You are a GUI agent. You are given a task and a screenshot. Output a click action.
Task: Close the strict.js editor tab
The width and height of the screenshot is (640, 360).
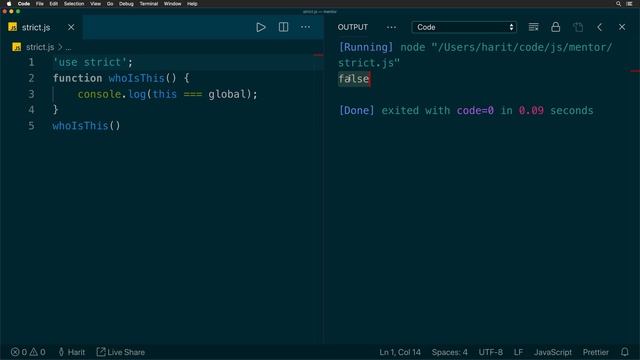pos(71,27)
